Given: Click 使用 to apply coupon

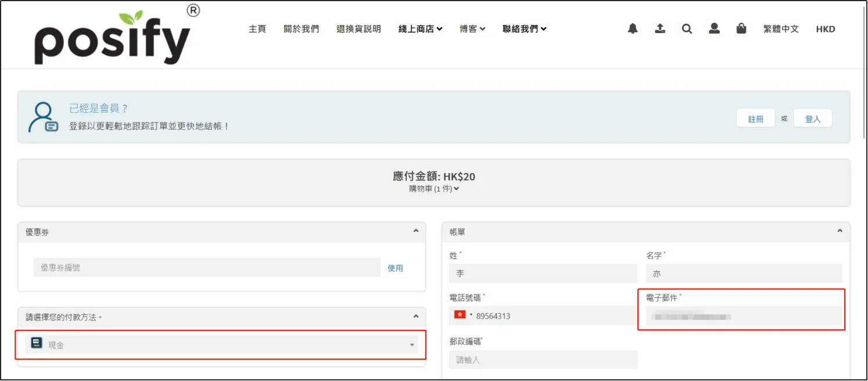Looking at the screenshot, I should pos(395,268).
